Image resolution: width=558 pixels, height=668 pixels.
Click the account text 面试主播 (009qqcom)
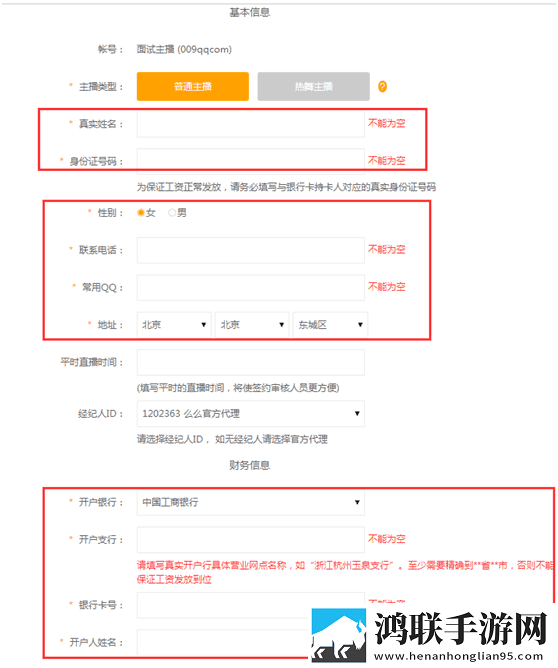[x=184, y=49]
